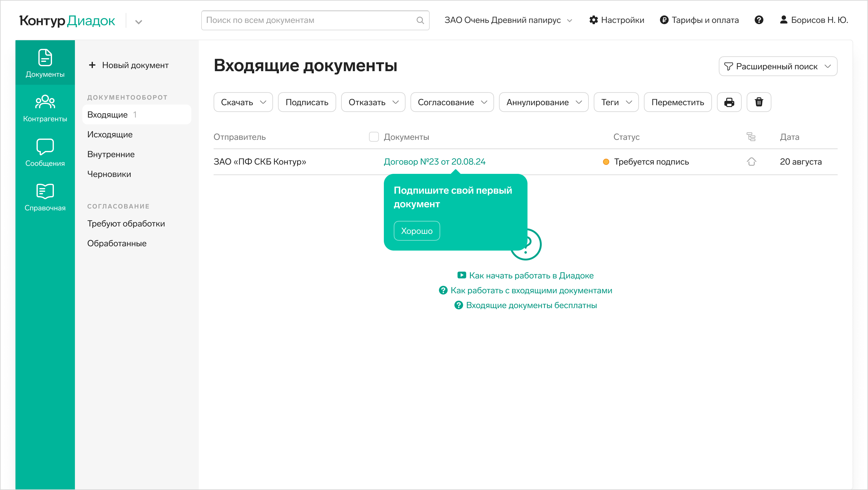Open the Теги dropdown
Image resolution: width=868 pixels, height=490 pixels.
(616, 102)
